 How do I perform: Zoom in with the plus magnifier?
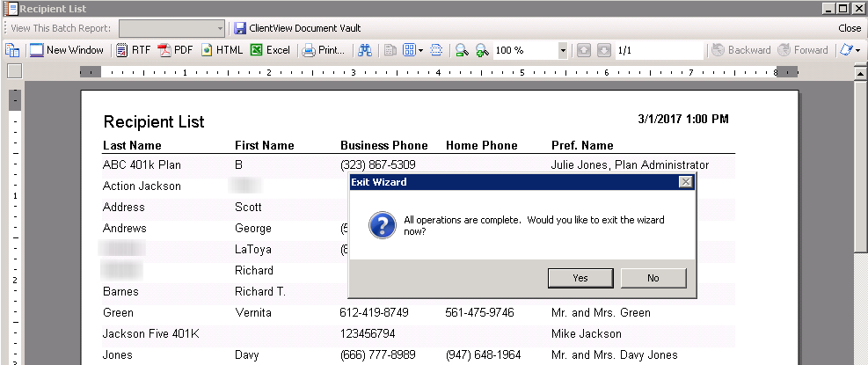[x=482, y=50]
